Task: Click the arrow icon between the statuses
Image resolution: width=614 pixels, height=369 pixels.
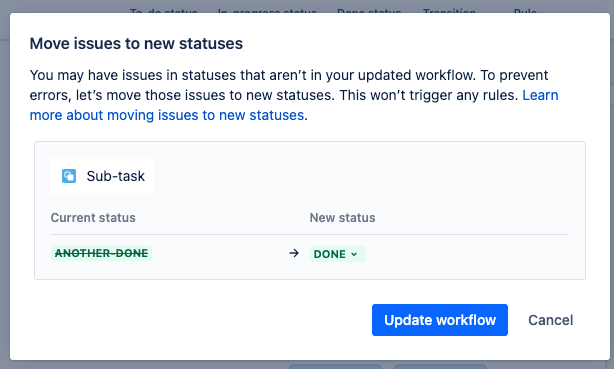Action: [x=294, y=253]
